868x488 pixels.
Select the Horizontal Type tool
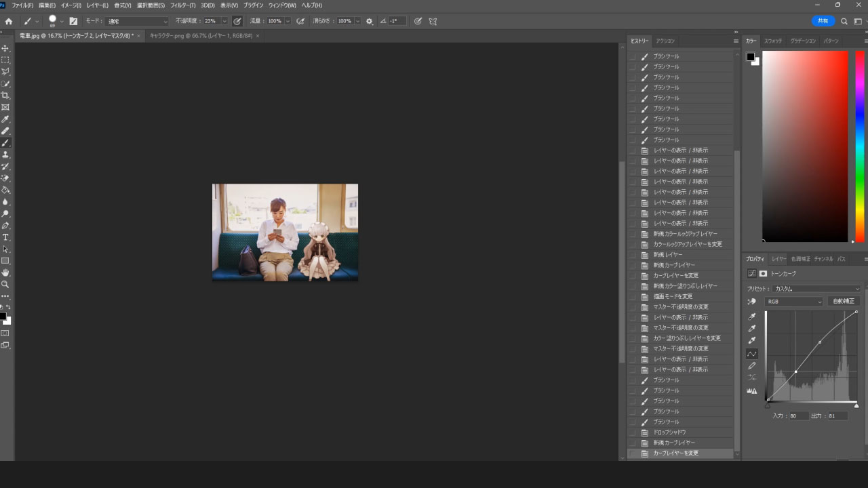5,237
